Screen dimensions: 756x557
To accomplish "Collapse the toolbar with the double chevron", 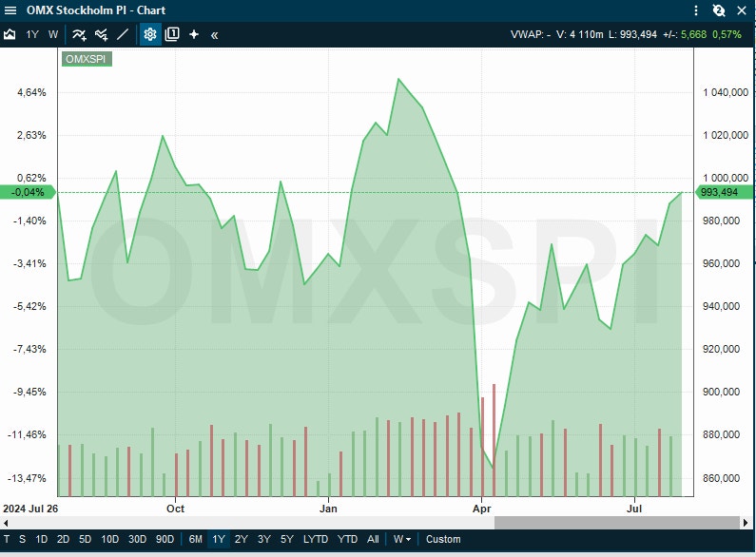I will (x=215, y=34).
